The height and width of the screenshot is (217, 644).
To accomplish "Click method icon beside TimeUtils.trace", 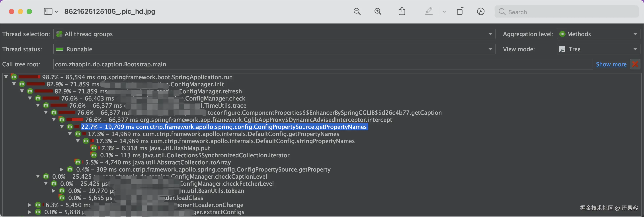I will (x=46, y=105).
